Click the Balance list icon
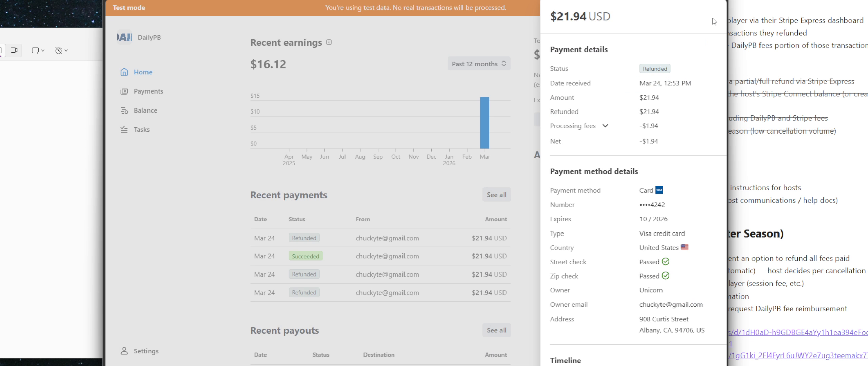Viewport: 868px width, 366px height. coord(124,110)
